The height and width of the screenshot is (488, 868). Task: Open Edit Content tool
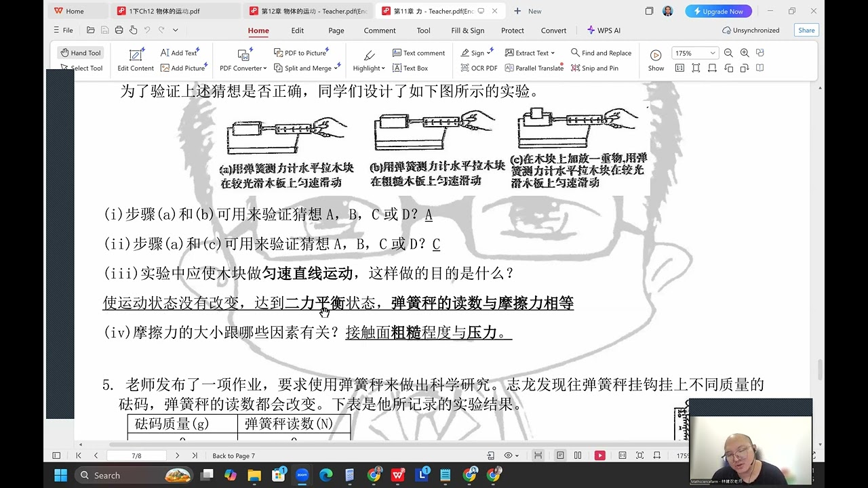pyautogui.click(x=136, y=60)
